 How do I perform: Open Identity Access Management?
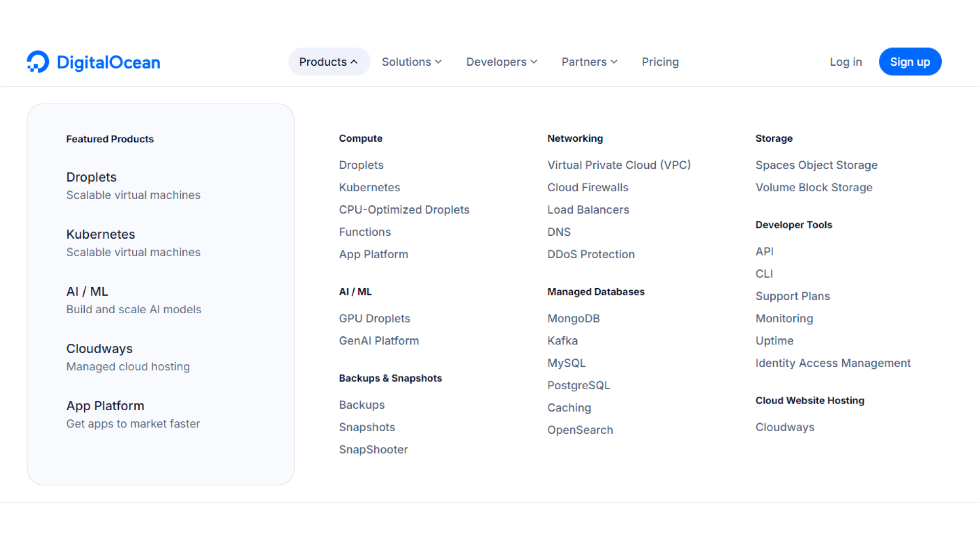(833, 363)
